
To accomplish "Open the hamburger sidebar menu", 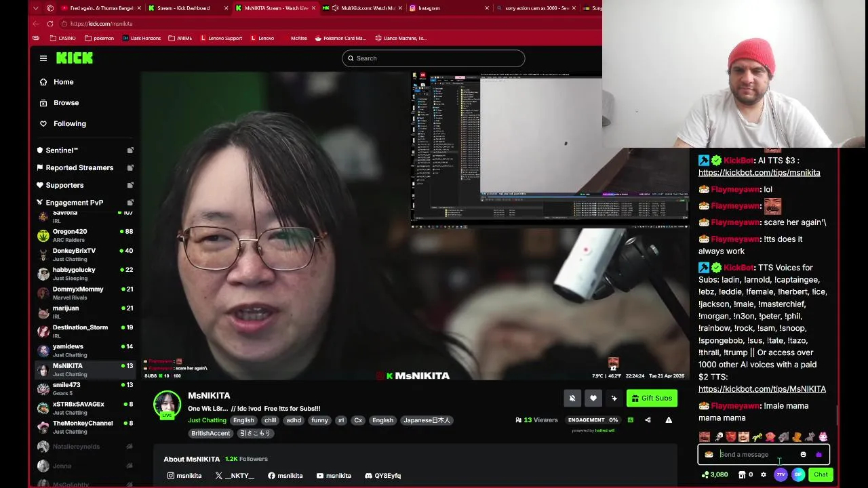I will [43, 58].
